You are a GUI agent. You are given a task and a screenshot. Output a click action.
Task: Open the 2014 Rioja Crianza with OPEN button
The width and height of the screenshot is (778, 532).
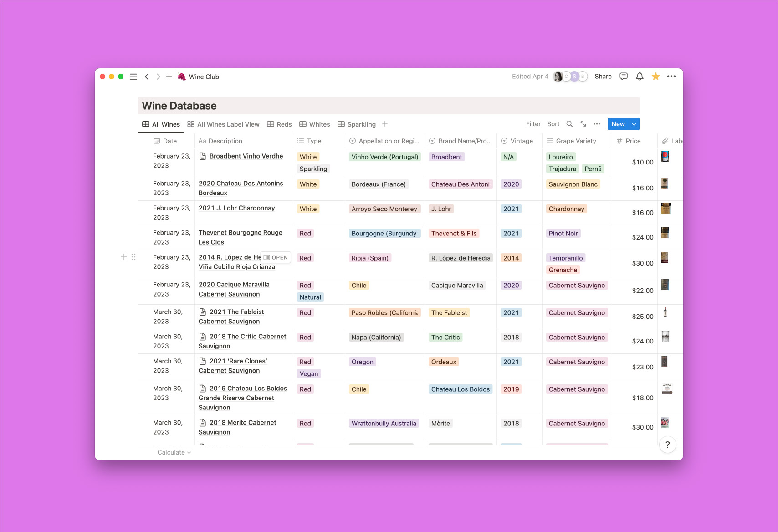(276, 257)
